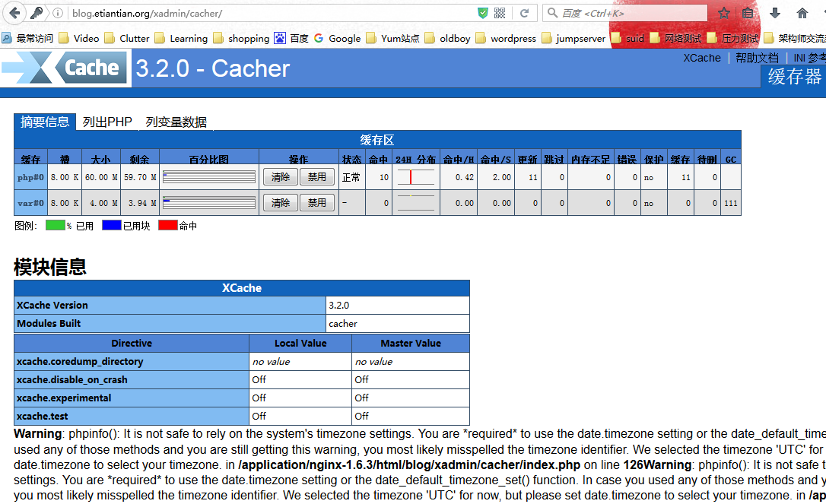Open the site identity key icon
The height and width of the screenshot is (504, 826).
tap(37, 13)
